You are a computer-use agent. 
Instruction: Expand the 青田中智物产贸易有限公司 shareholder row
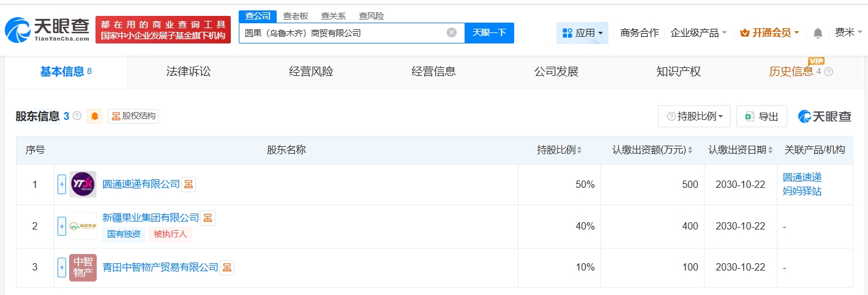(62, 267)
